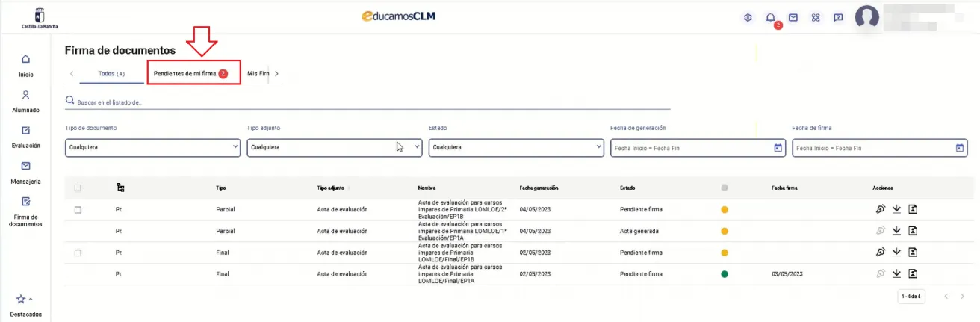Click the search field Buscar en el listado

pyautogui.click(x=367, y=102)
